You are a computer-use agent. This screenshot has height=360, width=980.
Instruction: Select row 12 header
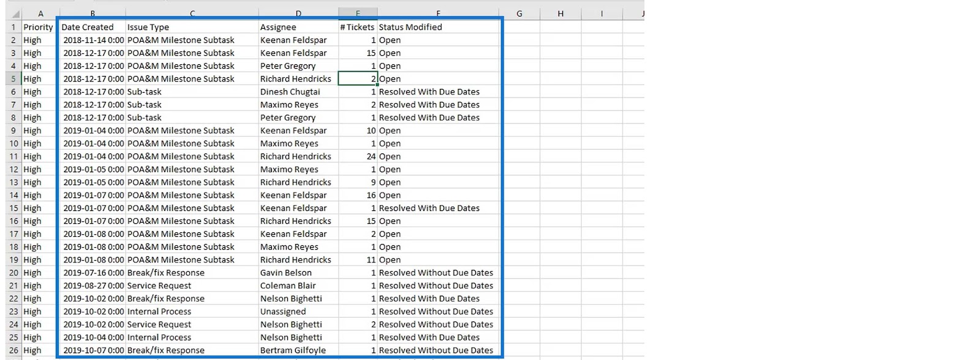pos(13,169)
